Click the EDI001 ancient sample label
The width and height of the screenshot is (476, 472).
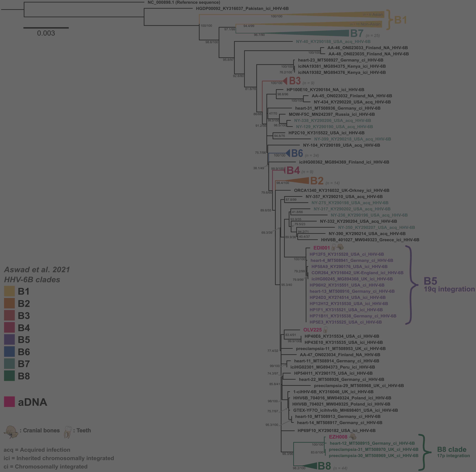coord(321,248)
